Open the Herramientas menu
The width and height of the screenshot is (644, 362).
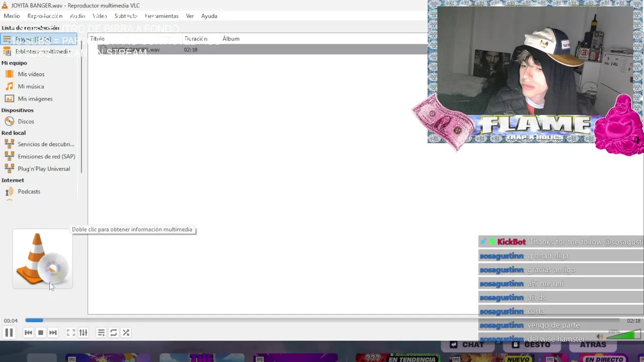(162, 16)
